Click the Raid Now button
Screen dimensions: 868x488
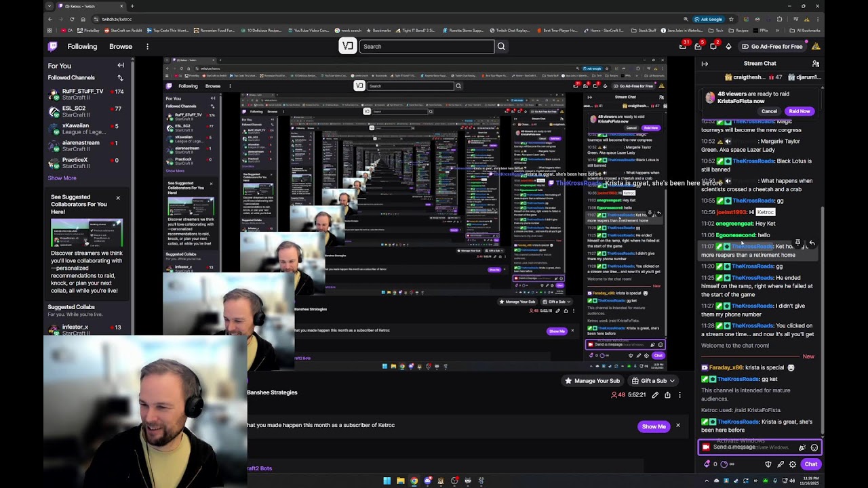pos(800,111)
